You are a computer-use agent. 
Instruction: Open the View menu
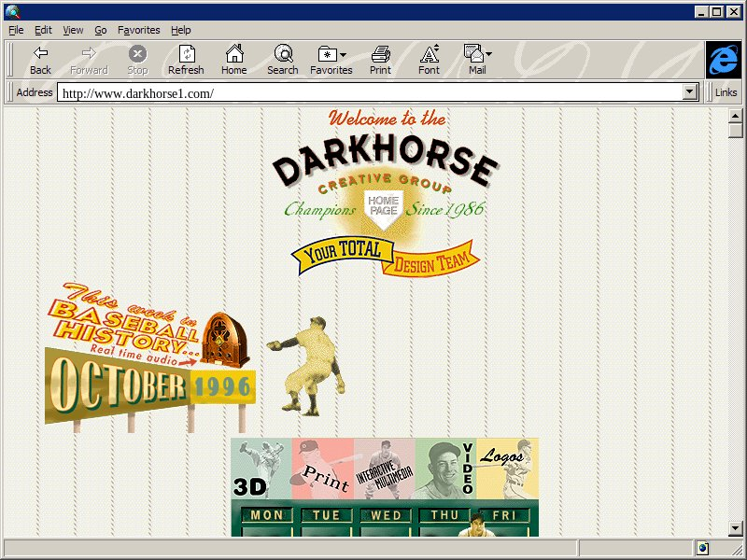[x=73, y=30]
